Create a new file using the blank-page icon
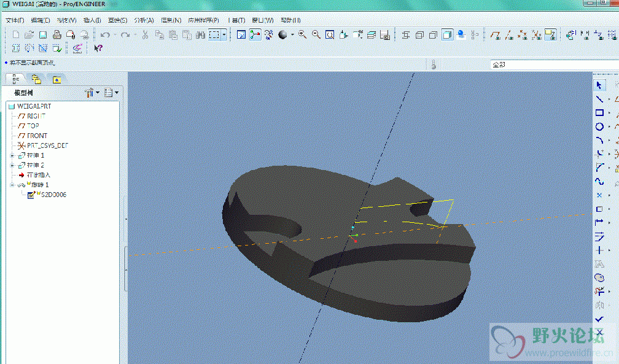 coord(16,35)
